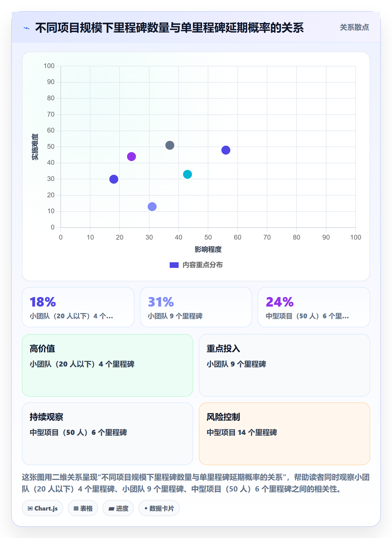This screenshot has width=392, height=538.
Task: Click the y-axis tick label 70
Action: coord(51,114)
